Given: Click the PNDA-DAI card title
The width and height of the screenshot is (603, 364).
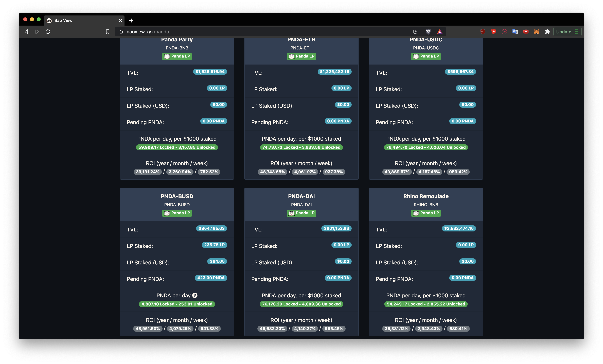Looking at the screenshot, I should (301, 196).
